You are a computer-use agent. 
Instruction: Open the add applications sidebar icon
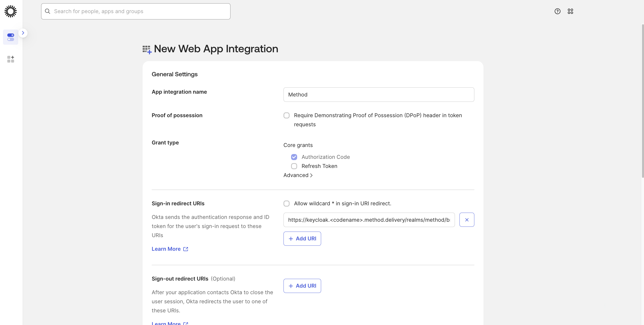[x=11, y=59]
